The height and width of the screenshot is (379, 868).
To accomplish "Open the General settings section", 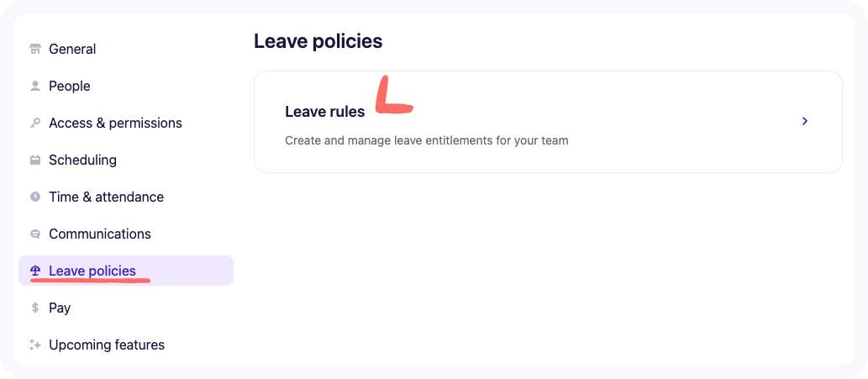I will pos(72,49).
